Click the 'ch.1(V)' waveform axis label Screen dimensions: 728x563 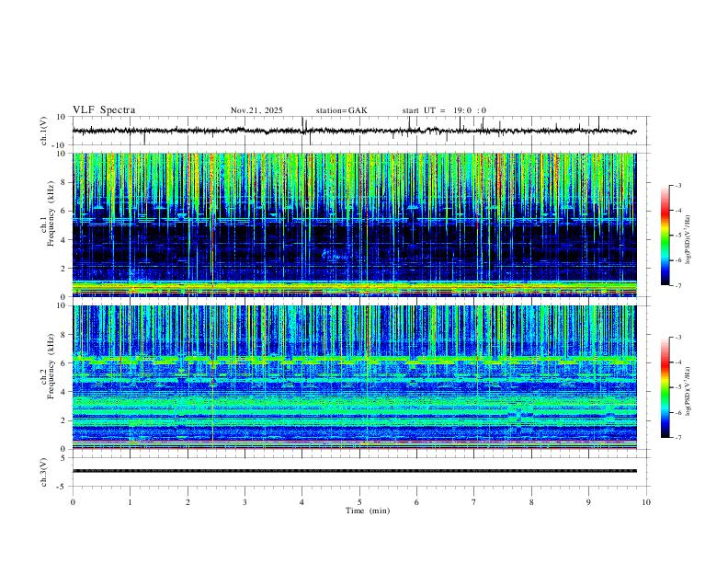click(x=45, y=131)
